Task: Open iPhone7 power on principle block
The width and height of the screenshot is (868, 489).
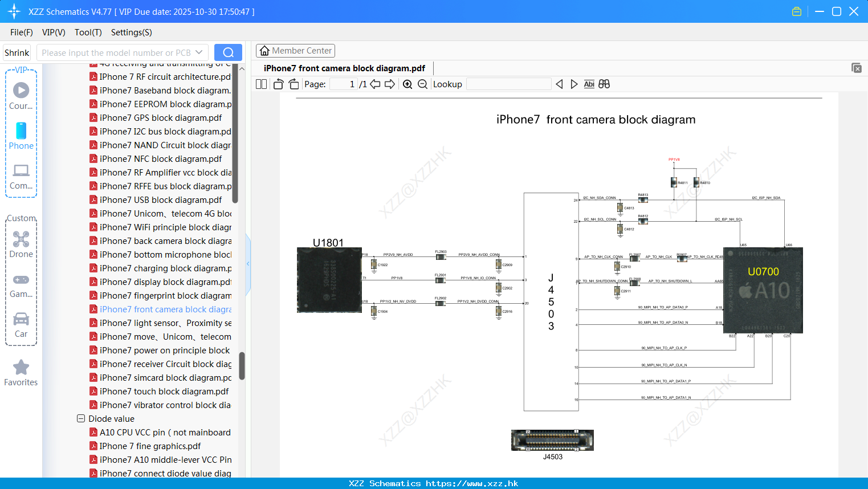Action: click(x=160, y=351)
